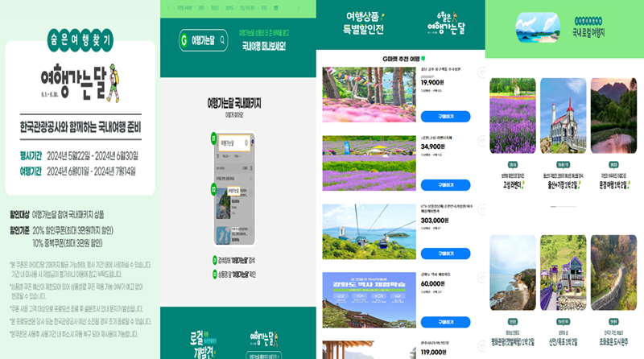Click the left arrow of the top category strip
This screenshot has width=644, height=359.
pyautogui.click(x=169, y=8)
